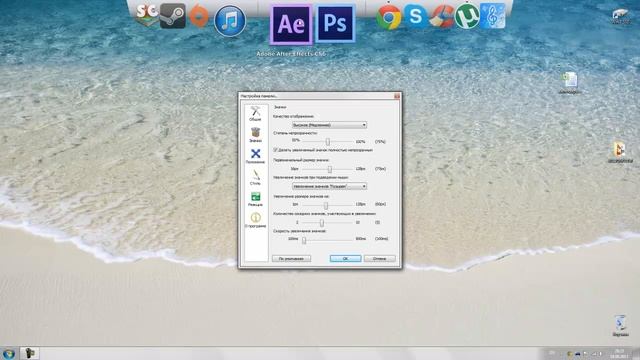Click the По умолчанию defaults button
The height and width of the screenshot is (360, 640).
click(x=291, y=259)
